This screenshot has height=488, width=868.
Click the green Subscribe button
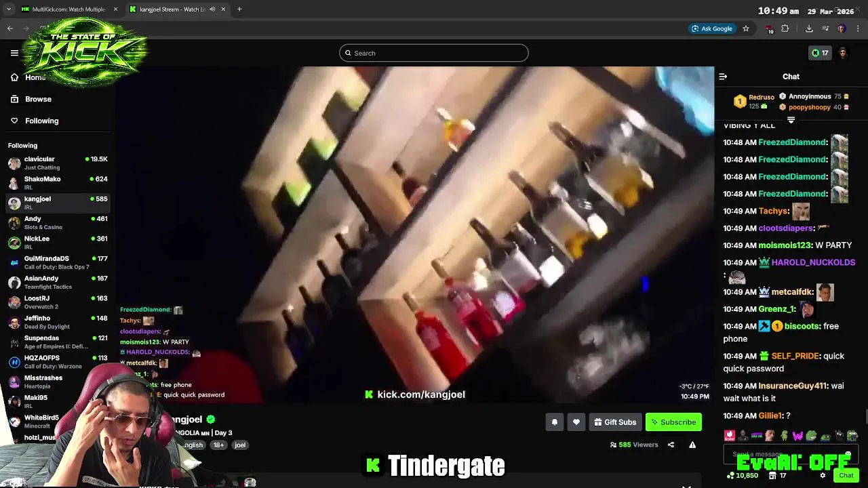673,422
